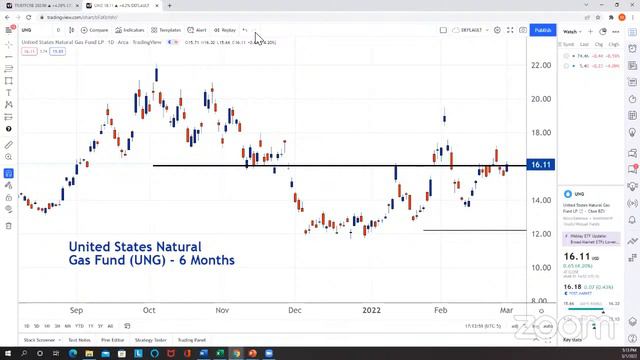Start bar Replay mode

(225, 30)
